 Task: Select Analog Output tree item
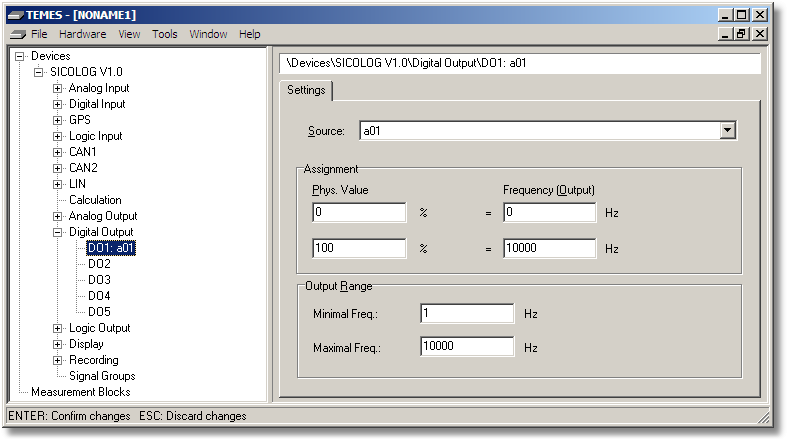click(103, 216)
